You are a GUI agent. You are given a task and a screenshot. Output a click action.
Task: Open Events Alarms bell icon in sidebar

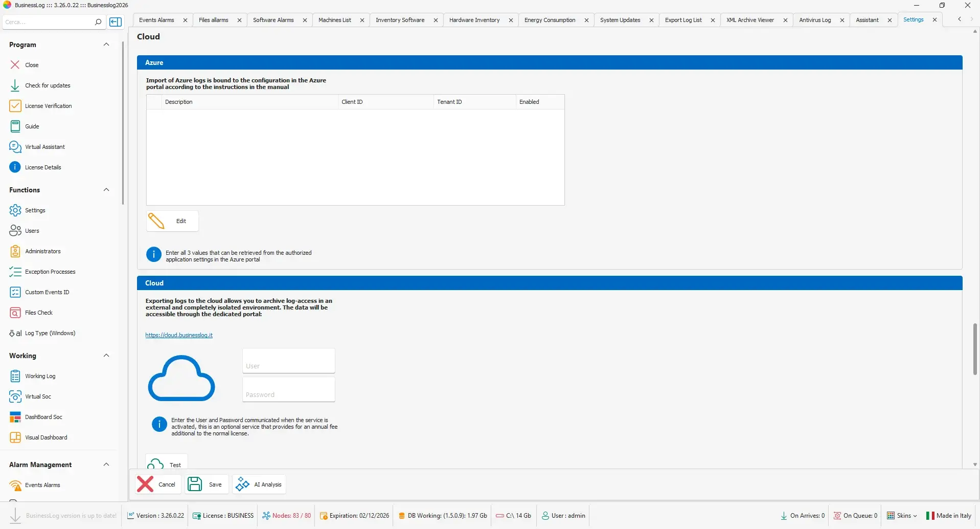point(15,485)
